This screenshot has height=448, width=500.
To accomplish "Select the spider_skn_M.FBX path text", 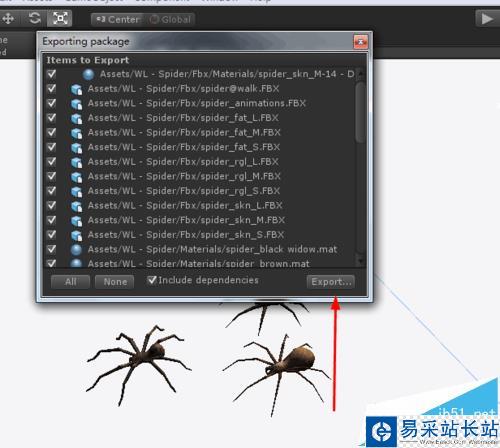I will [x=186, y=220].
